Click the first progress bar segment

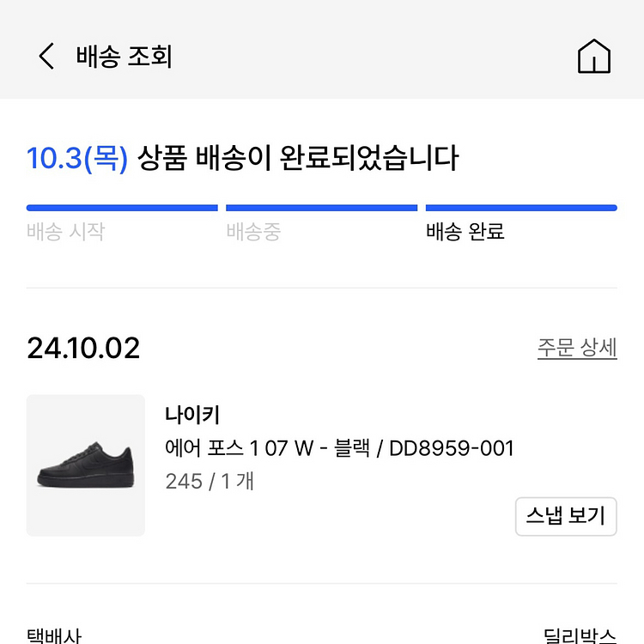[x=122, y=208]
